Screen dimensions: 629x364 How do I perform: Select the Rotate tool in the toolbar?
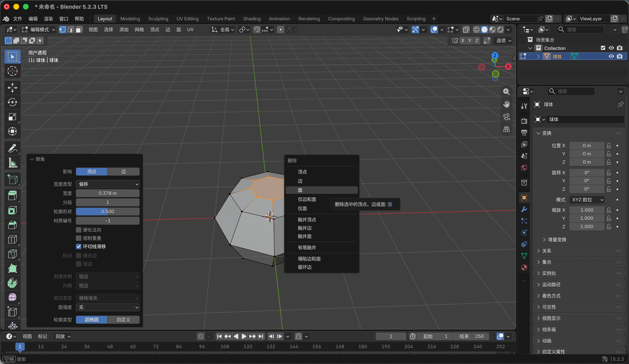[12, 102]
